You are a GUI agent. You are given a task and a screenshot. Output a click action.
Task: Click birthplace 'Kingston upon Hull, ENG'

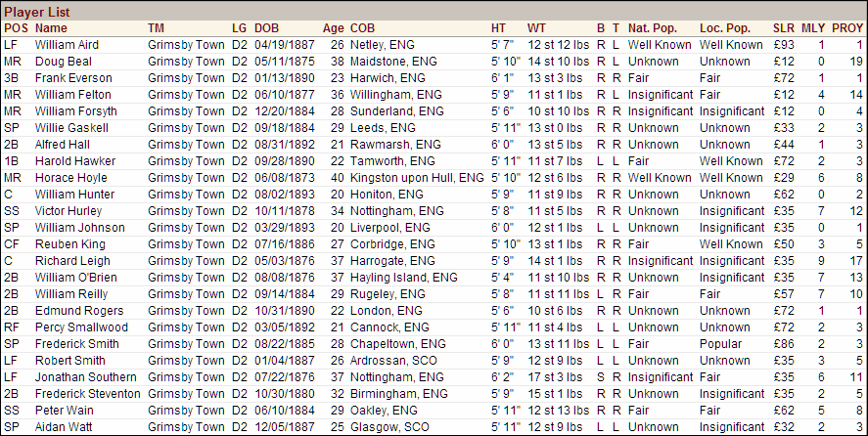[x=417, y=178]
